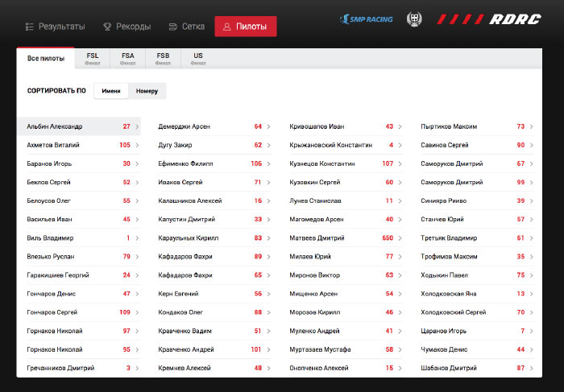Click the SMP Racing logo
The width and height of the screenshot is (564, 392).
coord(367,19)
